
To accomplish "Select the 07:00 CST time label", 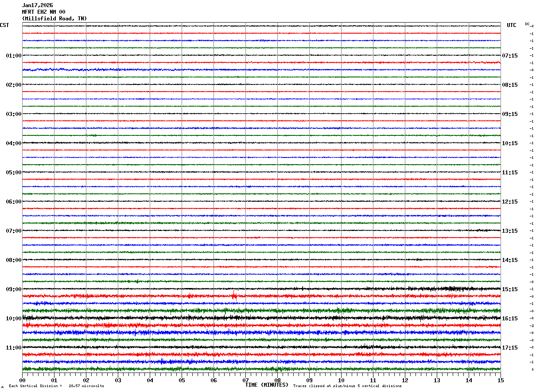I will tap(14, 231).
